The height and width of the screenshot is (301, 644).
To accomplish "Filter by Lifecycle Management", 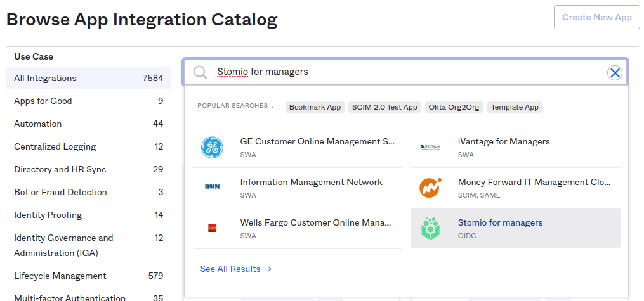I will [x=89, y=276].
